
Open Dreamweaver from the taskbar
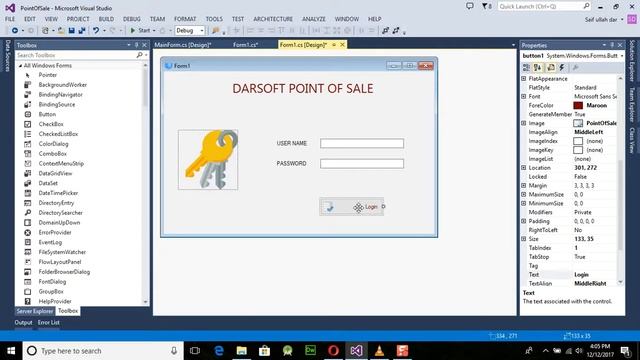coord(310,351)
